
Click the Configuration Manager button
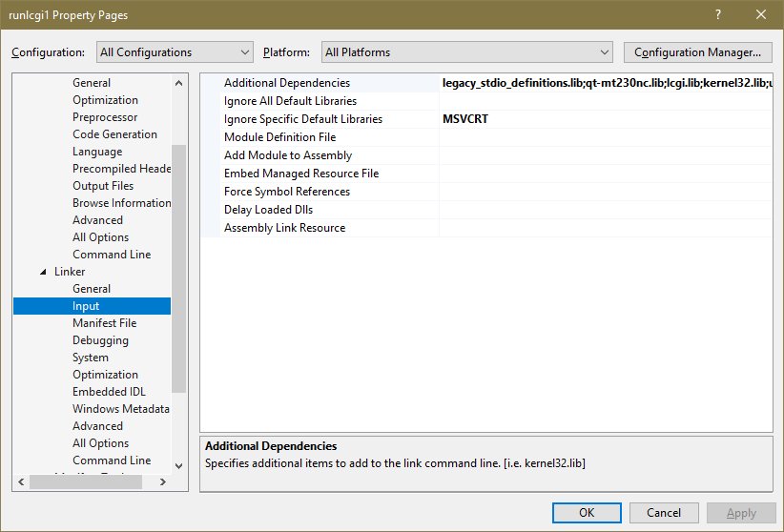[697, 52]
